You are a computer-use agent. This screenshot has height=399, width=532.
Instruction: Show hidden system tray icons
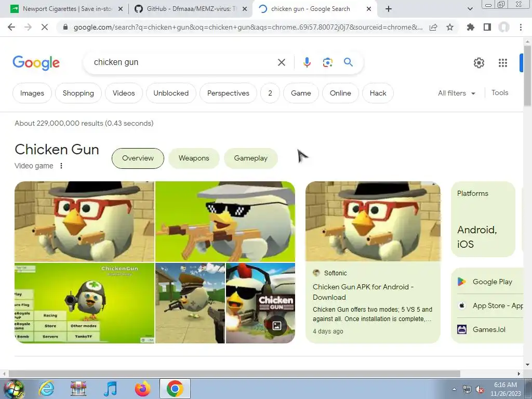point(454,389)
